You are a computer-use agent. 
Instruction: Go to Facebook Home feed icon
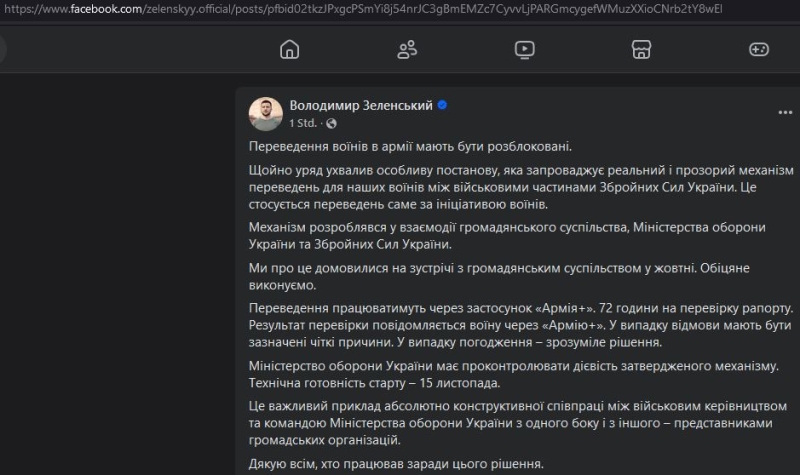[x=290, y=49]
